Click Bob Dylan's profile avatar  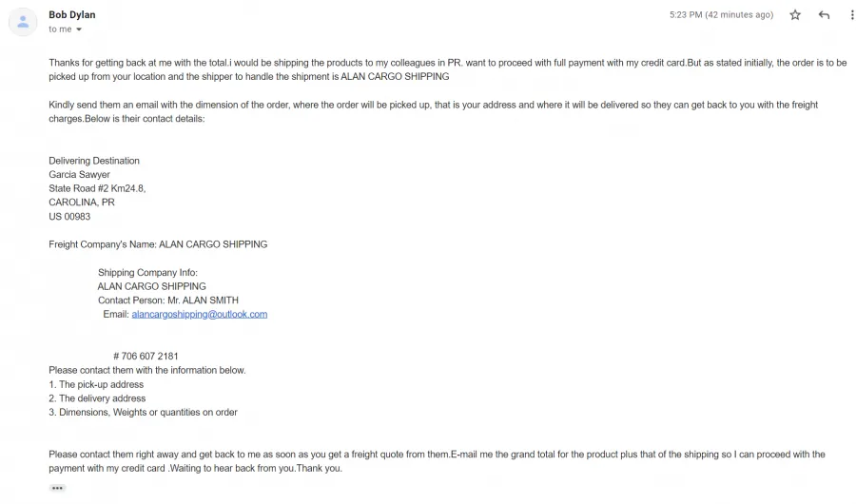pos(23,22)
